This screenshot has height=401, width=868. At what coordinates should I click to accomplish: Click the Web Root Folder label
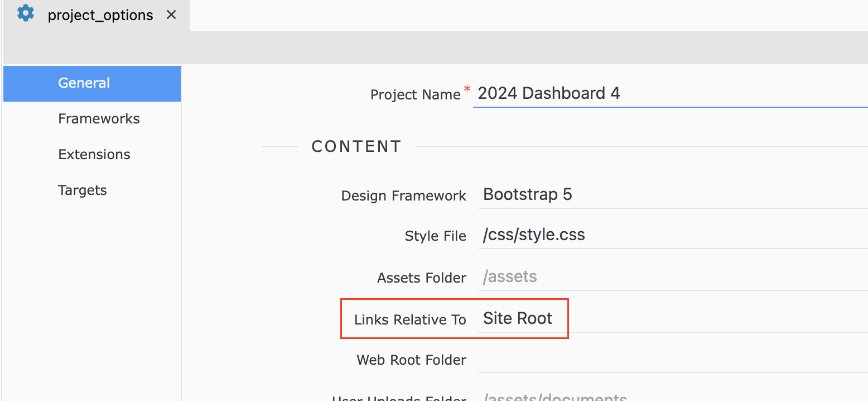[x=411, y=360]
